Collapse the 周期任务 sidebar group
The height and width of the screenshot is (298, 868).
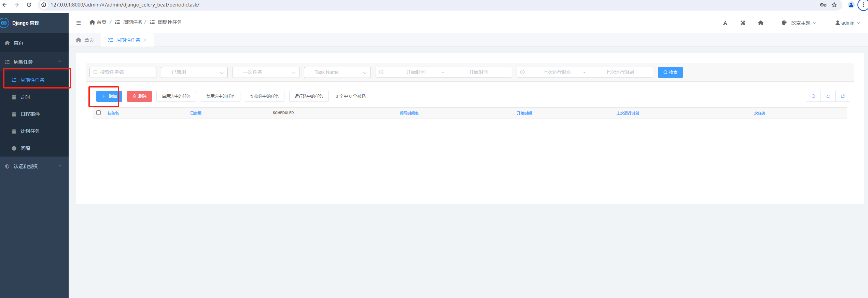34,62
